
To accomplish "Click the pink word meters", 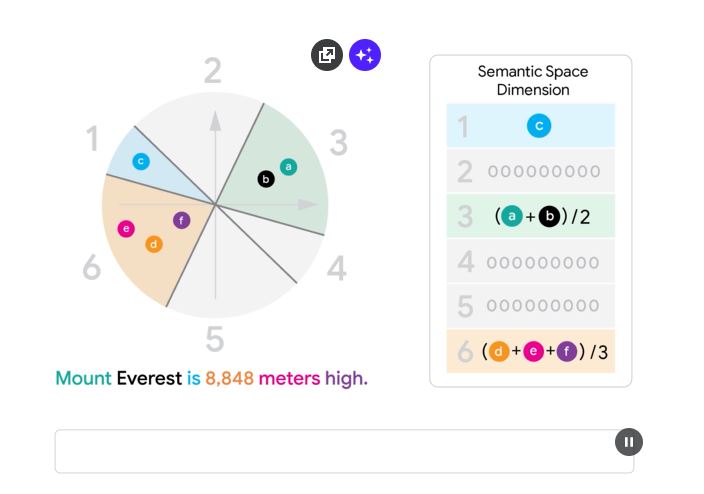I will (290, 379).
